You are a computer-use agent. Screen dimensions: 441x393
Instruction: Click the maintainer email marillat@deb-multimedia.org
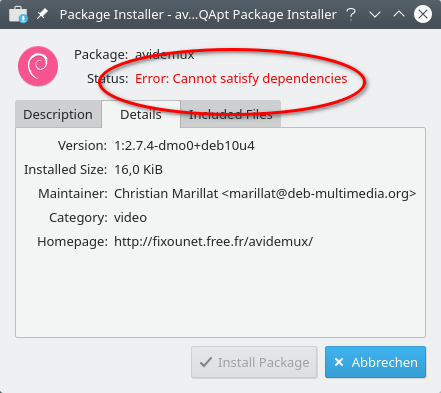point(319,194)
